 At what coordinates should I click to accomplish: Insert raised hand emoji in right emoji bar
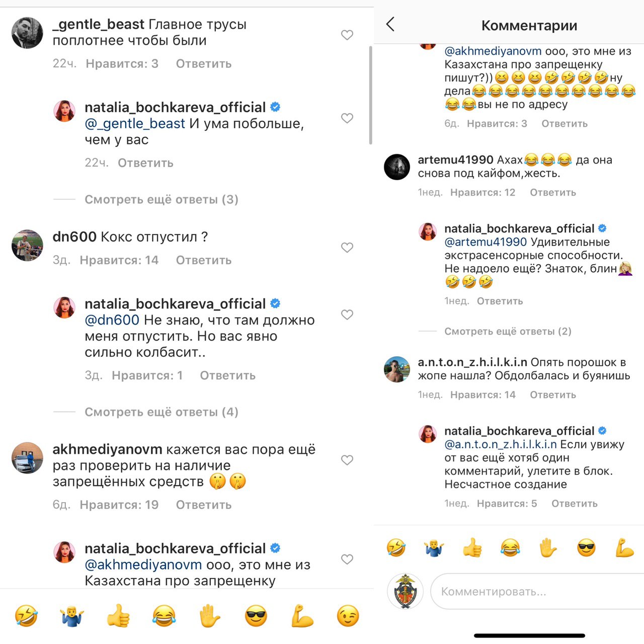(x=548, y=548)
